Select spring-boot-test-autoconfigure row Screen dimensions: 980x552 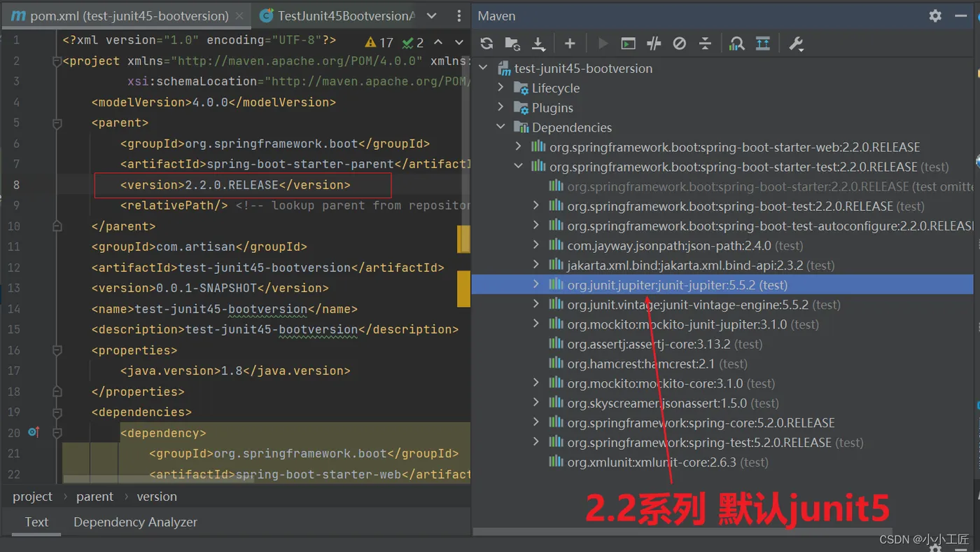click(x=723, y=226)
